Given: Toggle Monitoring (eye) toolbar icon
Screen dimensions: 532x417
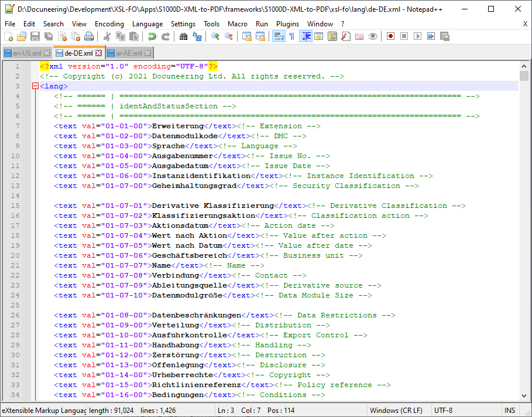Looking at the screenshot, I should [x=373, y=36].
